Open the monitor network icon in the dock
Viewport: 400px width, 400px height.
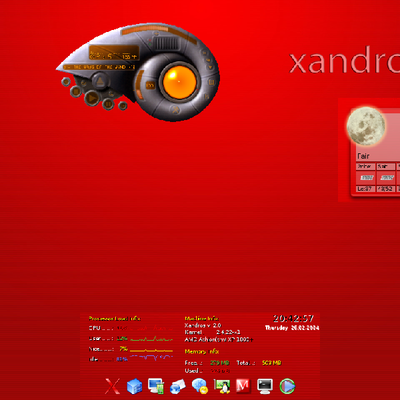click(x=156, y=386)
